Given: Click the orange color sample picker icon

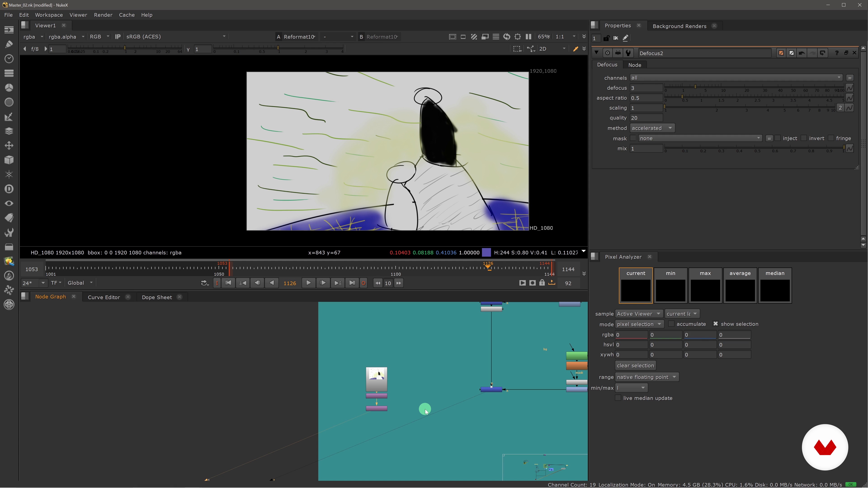Looking at the screenshot, I should click(576, 49).
